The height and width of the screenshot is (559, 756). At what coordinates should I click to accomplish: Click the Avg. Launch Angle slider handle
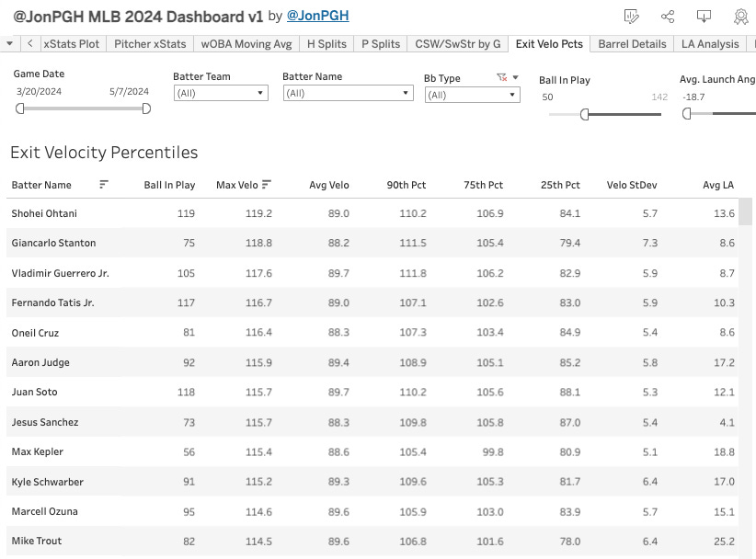pos(687,114)
